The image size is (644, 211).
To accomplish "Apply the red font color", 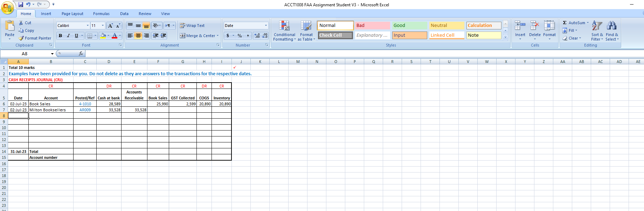I will click(115, 36).
